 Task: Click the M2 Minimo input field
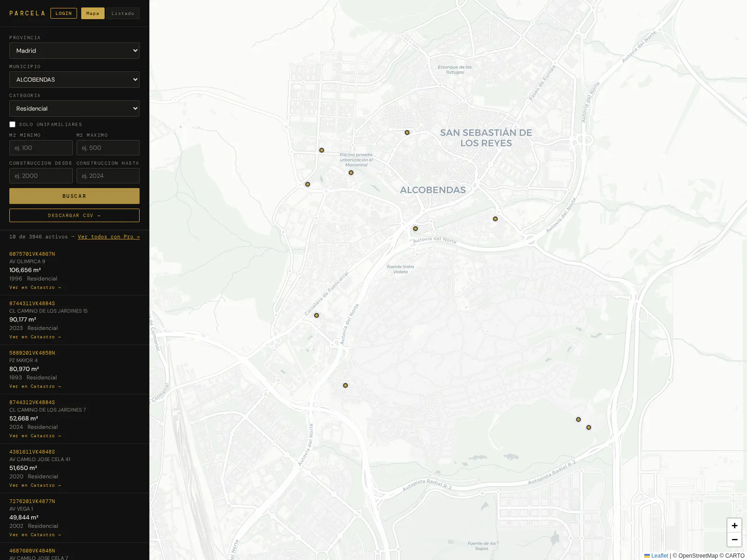41,147
